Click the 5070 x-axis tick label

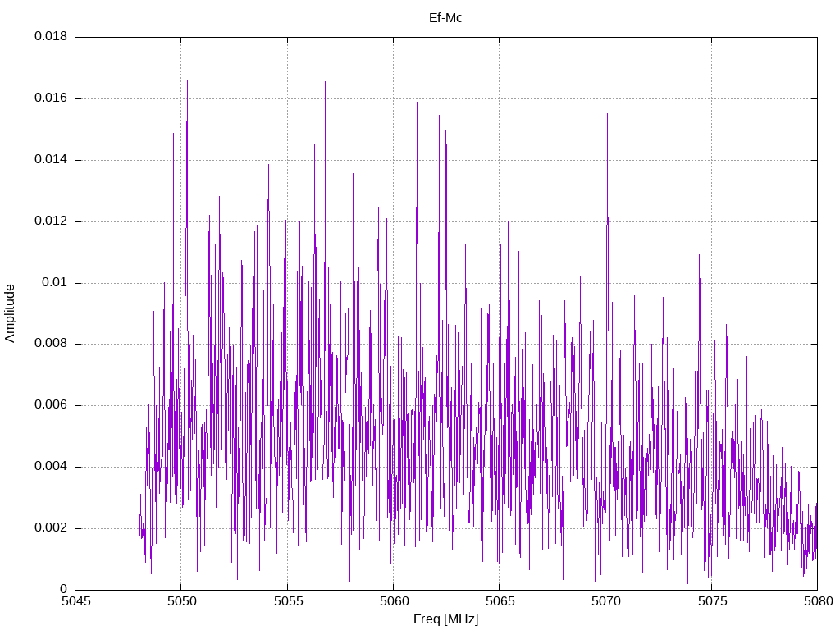(606, 601)
